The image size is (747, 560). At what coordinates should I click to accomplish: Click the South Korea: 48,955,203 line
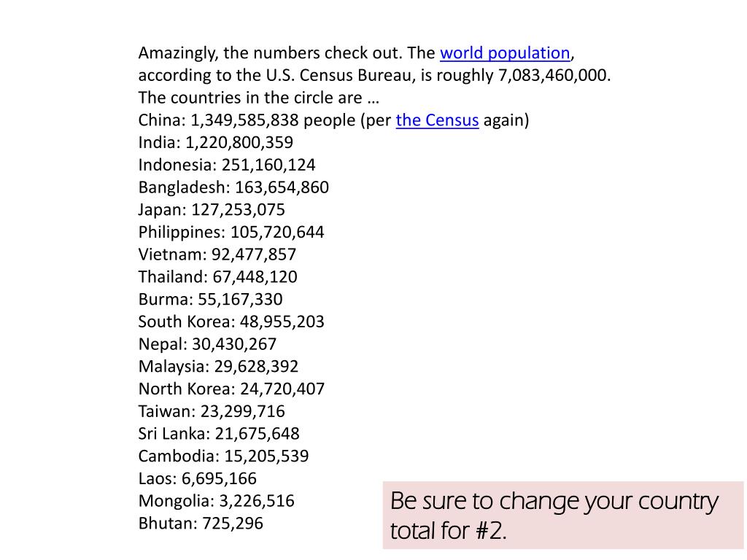pyautogui.click(x=231, y=322)
